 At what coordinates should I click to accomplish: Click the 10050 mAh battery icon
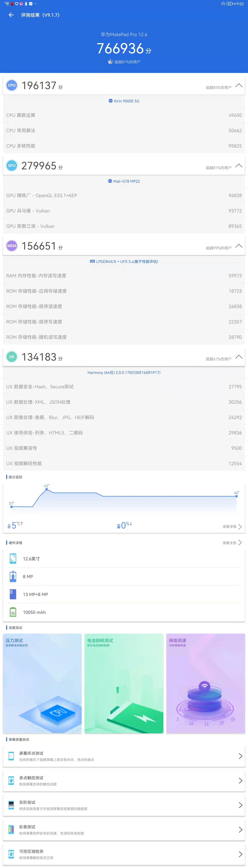point(13,612)
